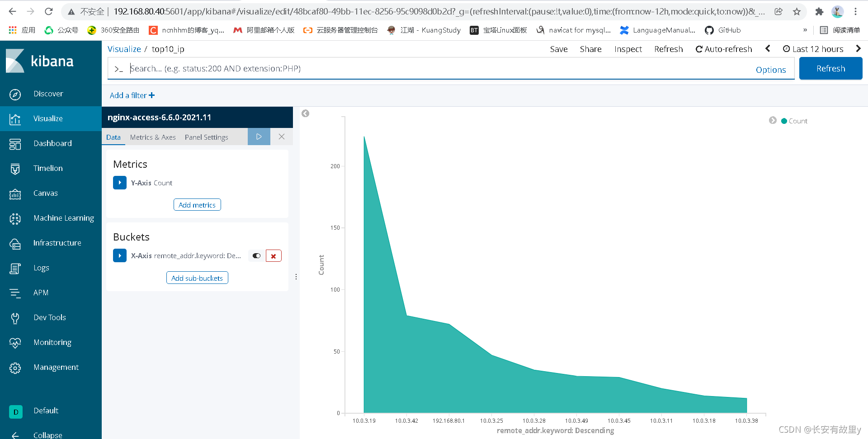The height and width of the screenshot is (439, 868).
Task: Bookmark this page star icon
Action: (797, 12)
